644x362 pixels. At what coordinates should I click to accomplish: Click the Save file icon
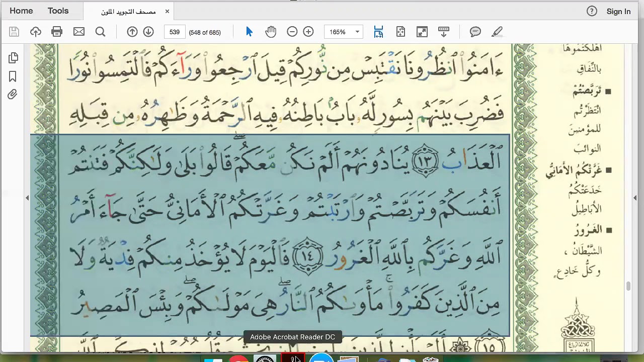(x=14, y=32)
